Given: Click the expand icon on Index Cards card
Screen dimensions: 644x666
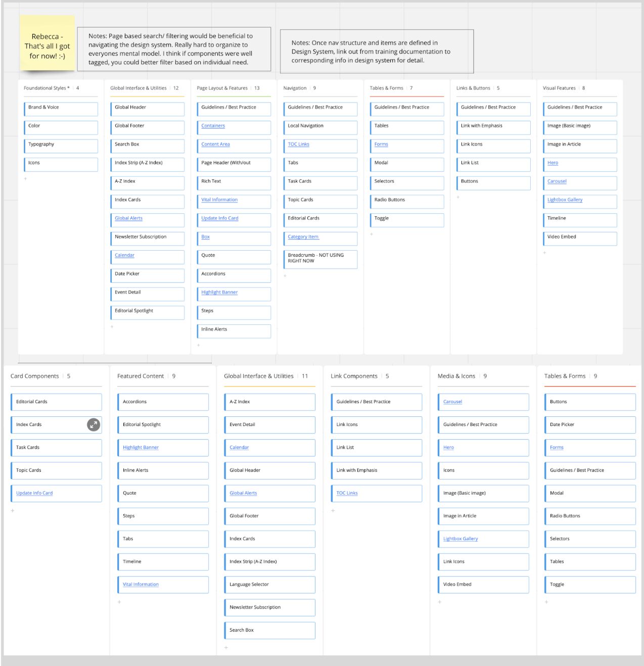Looking at the screenshot, I should tap(94, 425).
